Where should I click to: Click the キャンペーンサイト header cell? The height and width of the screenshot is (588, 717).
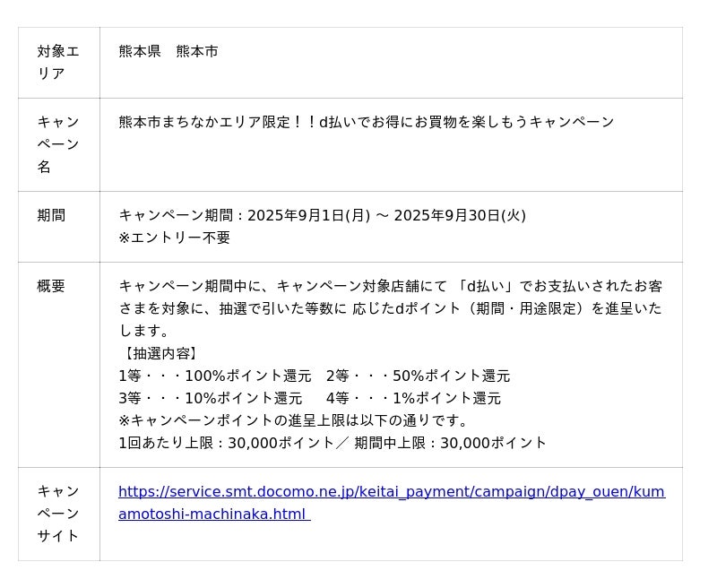[58, 514]
